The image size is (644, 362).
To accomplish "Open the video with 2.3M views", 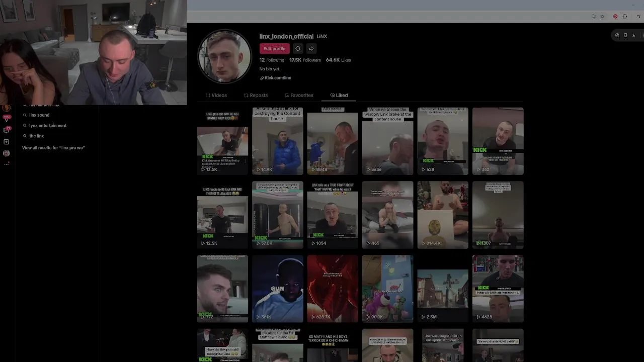I will [x=443, y=289].
